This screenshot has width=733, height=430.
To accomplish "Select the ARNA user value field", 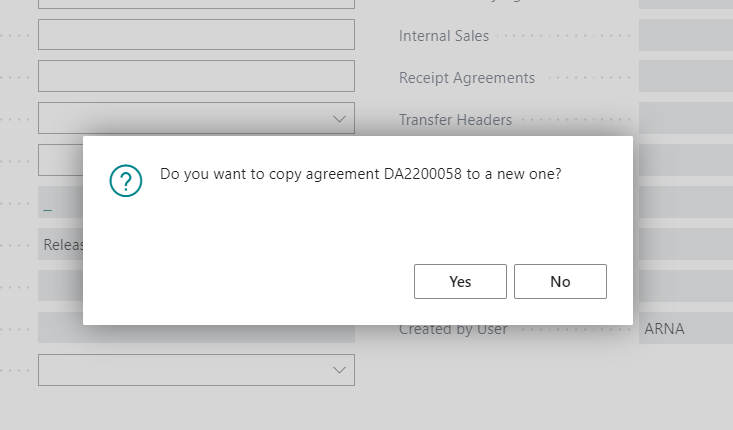I will [685, 329].
